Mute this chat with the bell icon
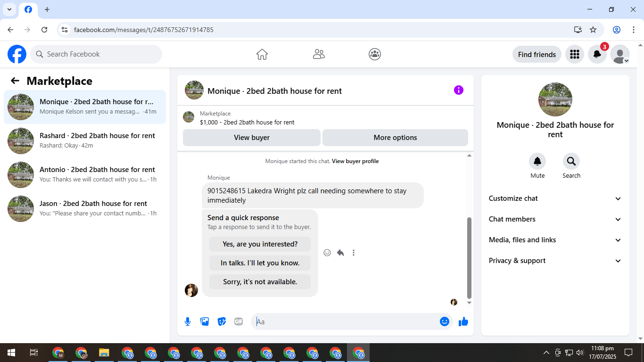The image size is (644, 362). [537, 162]
